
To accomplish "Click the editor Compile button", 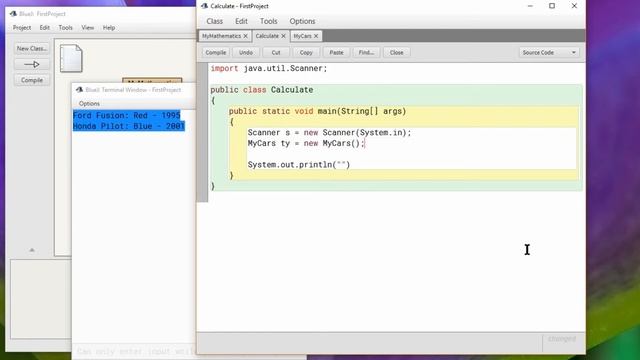I will tap(216, 52).
